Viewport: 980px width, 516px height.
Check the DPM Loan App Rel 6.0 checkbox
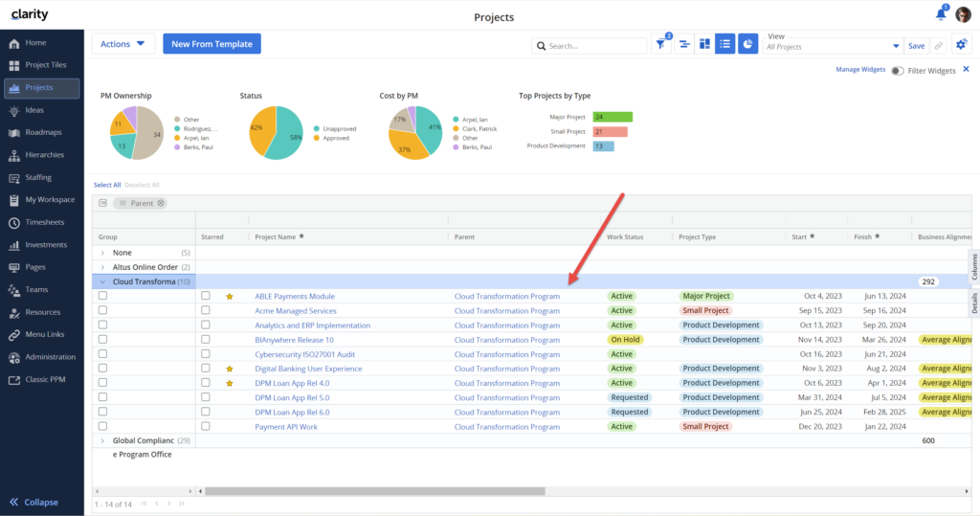(x=102, y=412)
